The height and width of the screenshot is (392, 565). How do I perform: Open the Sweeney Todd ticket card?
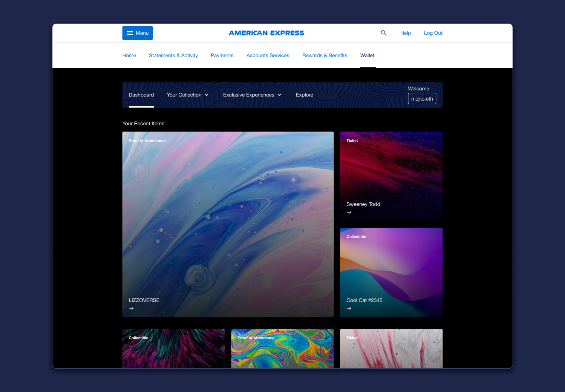(391, 176)
